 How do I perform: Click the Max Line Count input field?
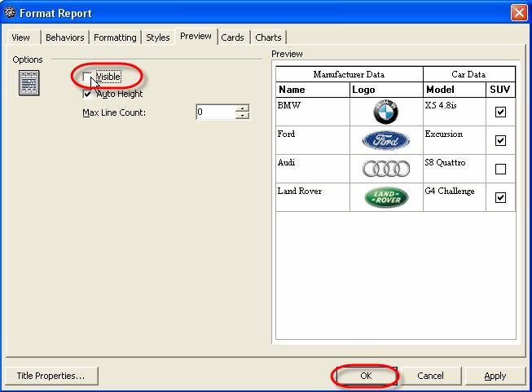(215, 112)
